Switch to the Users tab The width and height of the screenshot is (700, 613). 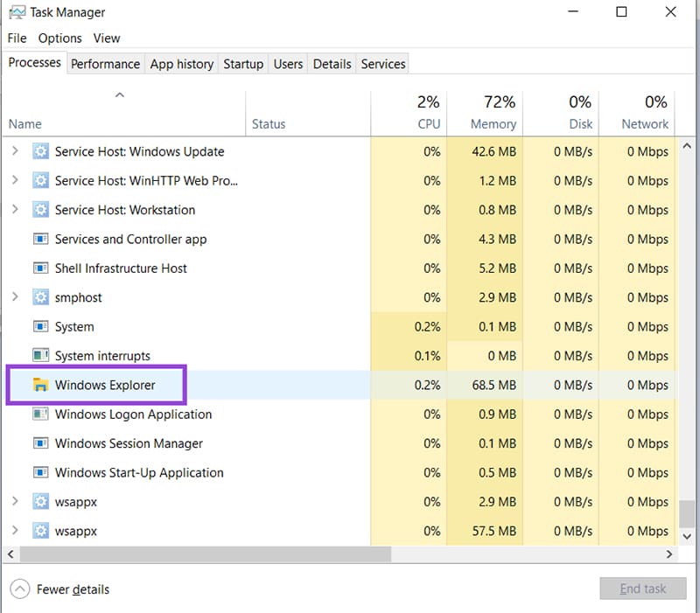click(x=288, y=64)
